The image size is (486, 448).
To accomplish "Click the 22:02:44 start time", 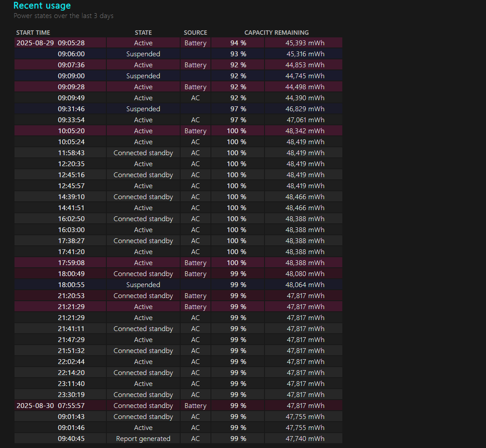I will click(x=71, y=362).
